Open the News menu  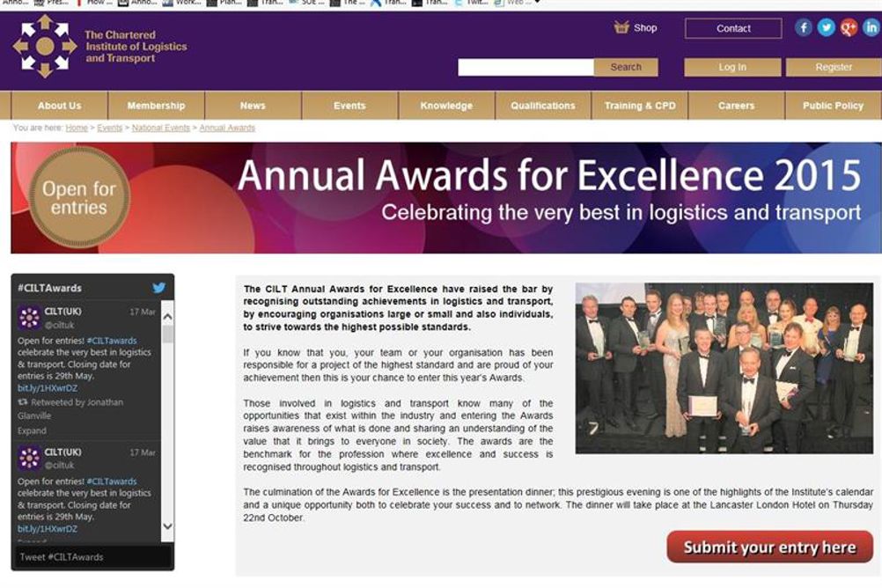click(253, 106)
